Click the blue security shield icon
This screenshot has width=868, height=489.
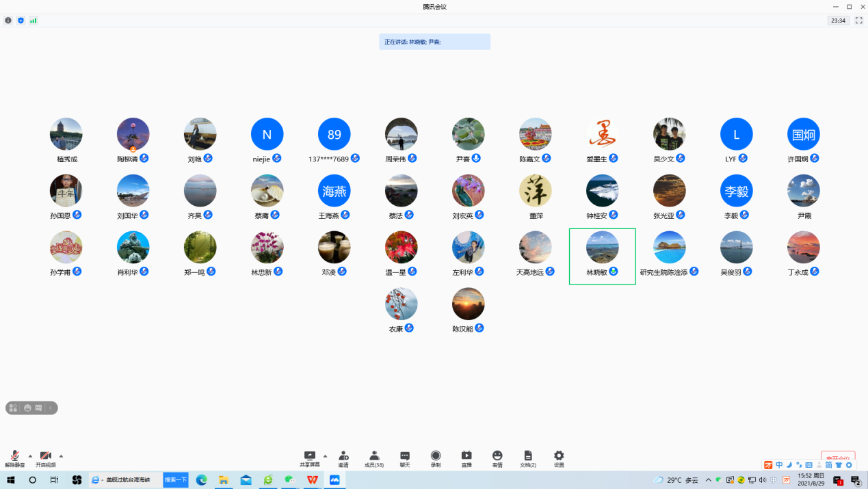21,21
